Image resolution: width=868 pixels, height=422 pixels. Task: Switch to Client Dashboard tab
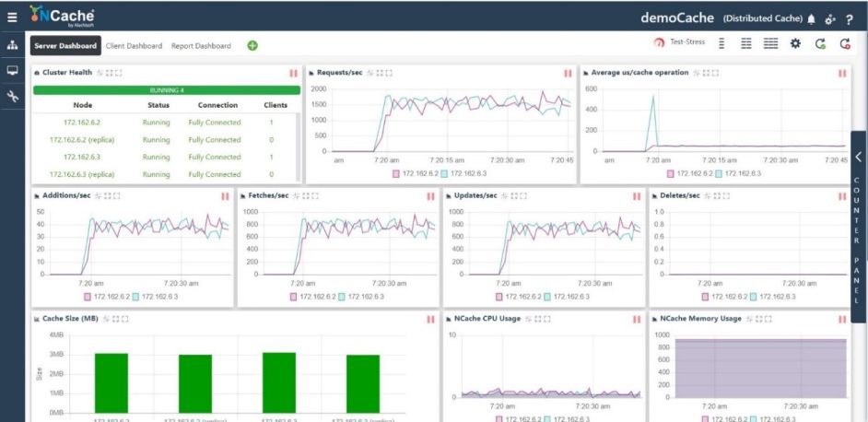tap(134, 46)
